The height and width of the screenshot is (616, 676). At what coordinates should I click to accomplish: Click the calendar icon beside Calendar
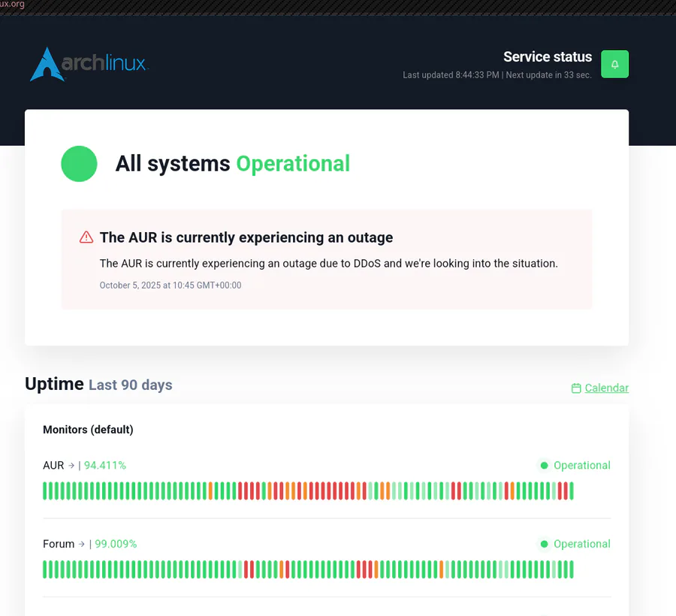(x=576, y=388)
